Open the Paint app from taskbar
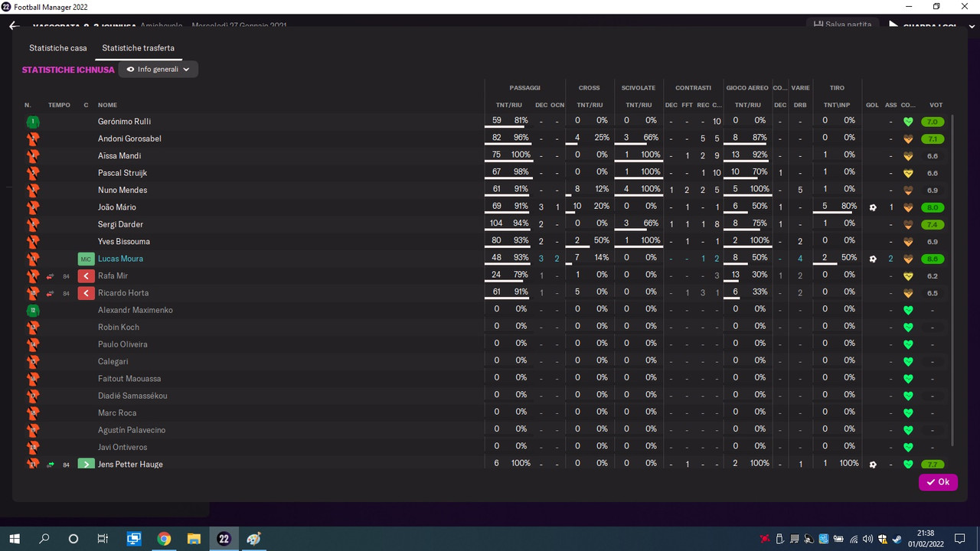 [253, 539]
